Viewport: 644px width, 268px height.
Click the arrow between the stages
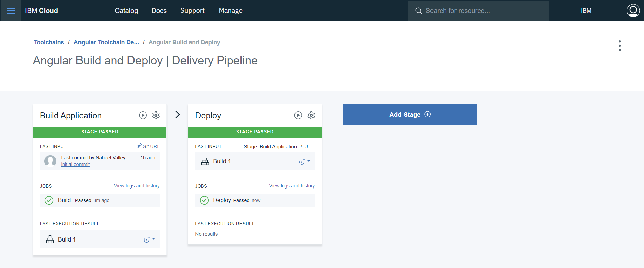[x=178, y=115]
